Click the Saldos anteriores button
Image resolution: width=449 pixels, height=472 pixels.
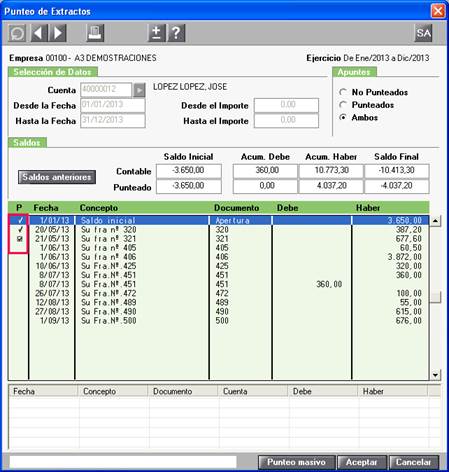pyautogui.click(x=57, y=177)
